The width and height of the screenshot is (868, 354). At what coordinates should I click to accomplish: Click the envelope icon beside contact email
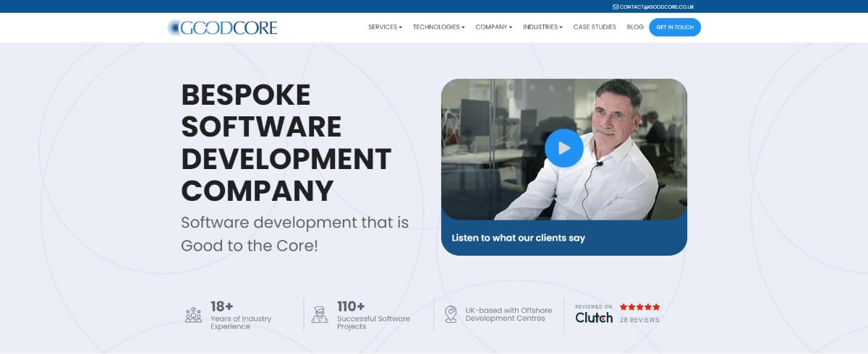pos(616,7)
